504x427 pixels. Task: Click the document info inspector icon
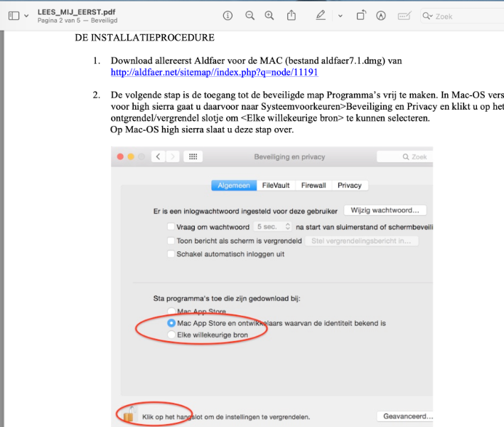tap(227, 16)
